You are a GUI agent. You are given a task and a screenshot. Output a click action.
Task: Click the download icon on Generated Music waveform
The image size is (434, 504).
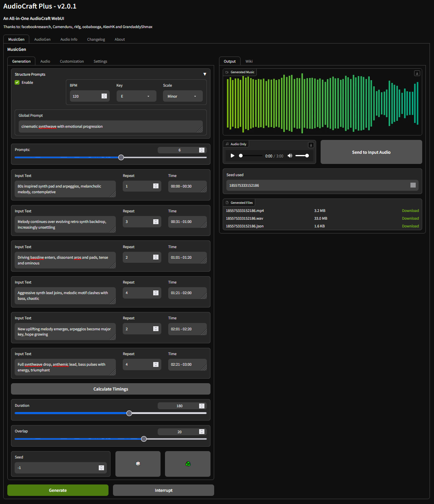[x=417, y=73]
